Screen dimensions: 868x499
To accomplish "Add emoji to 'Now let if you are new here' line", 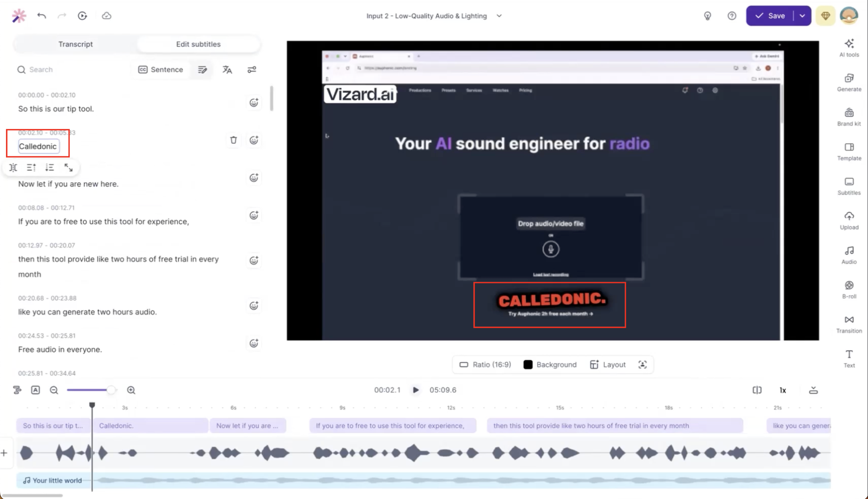I will pos(254,177).
